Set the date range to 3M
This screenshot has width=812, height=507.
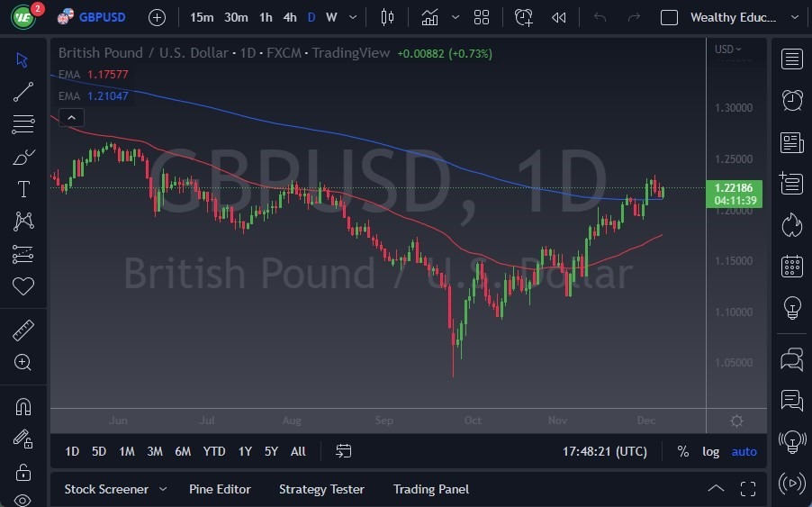(155, 451)
